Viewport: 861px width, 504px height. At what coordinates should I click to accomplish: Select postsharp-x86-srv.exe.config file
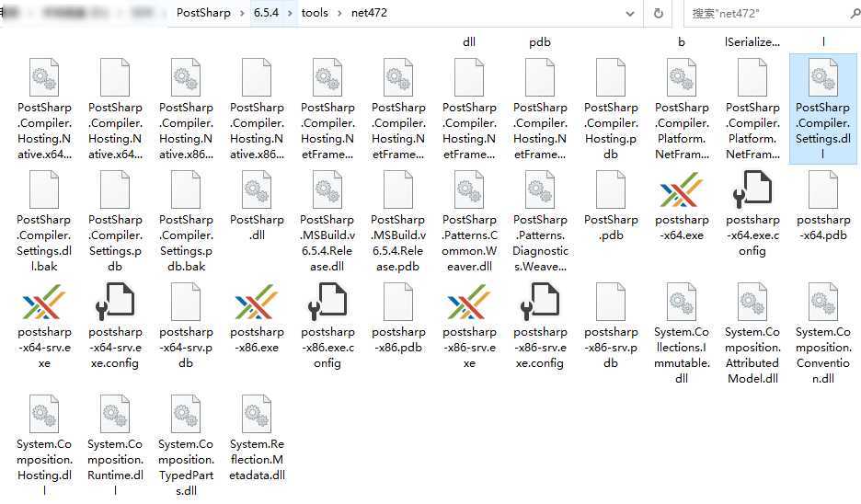540,326
